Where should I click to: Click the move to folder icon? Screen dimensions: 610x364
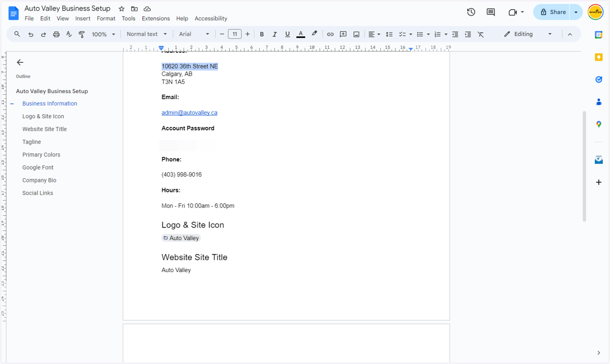[134, 9]
